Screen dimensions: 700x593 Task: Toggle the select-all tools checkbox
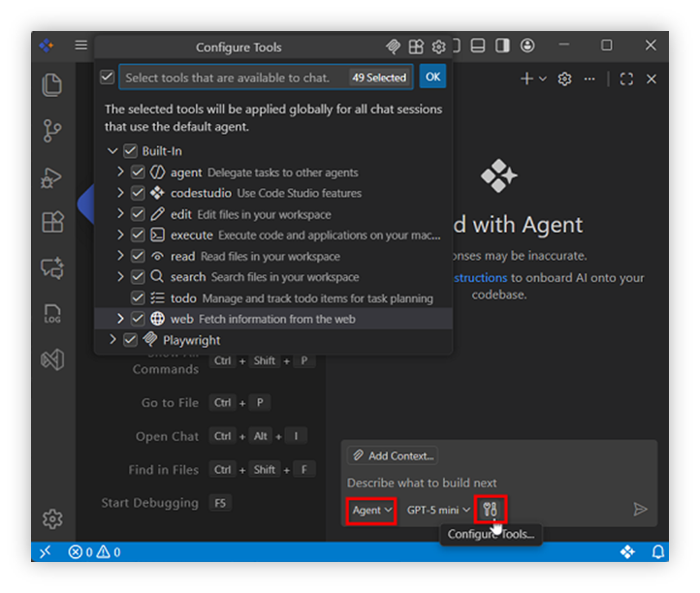pos(108,78)
